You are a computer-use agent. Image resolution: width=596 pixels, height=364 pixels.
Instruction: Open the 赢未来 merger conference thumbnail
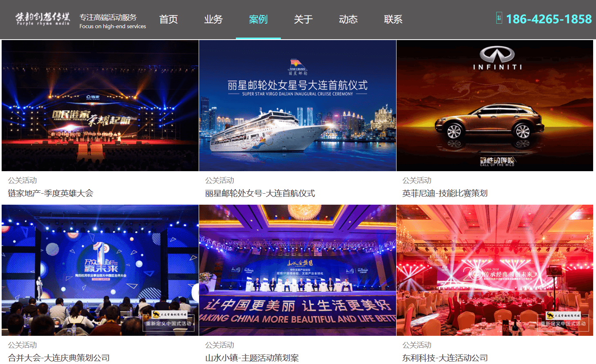(100, 270)
